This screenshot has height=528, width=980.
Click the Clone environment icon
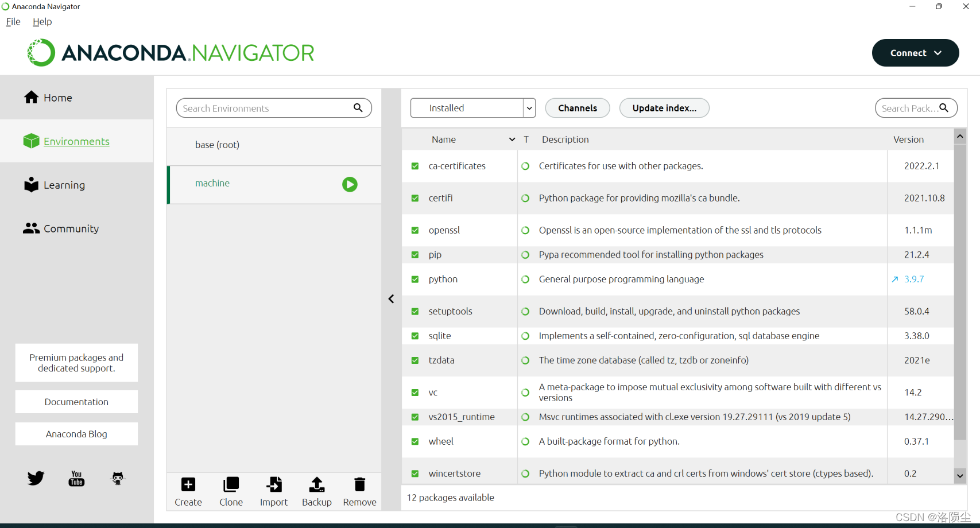click(x=231, y=484)
